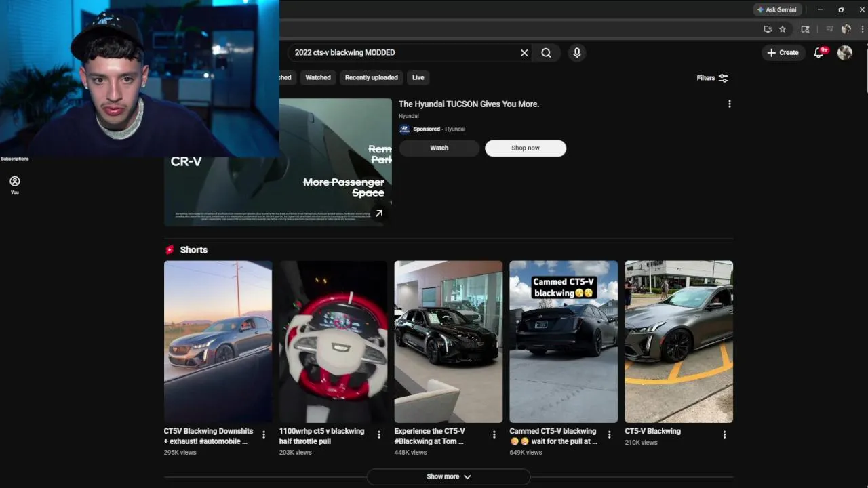Open the ad title The Hyundai TUCSON Gives You More
Viewport: 868px width, 488px height.
(469, 104)
